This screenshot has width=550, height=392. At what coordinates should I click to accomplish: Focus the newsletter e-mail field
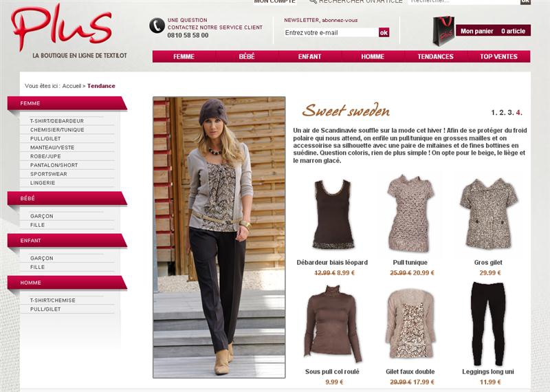coord(331,32)
